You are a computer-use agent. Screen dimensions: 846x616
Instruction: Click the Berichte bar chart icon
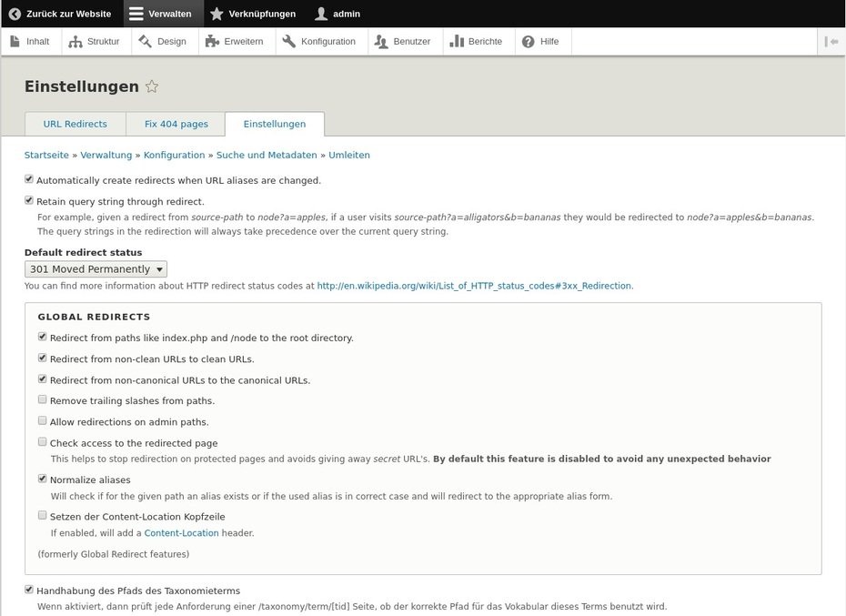pyautogui.click(x=457, y=41)
